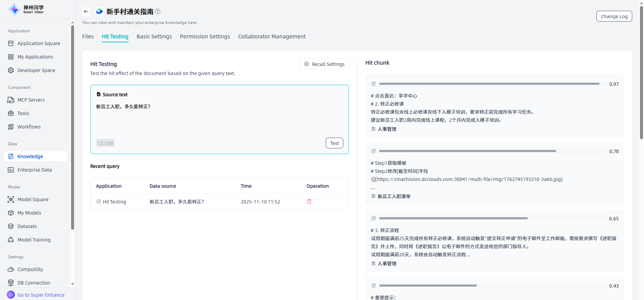
Task: Open the Basic Settings tab
Action: (x=154, y=36)
